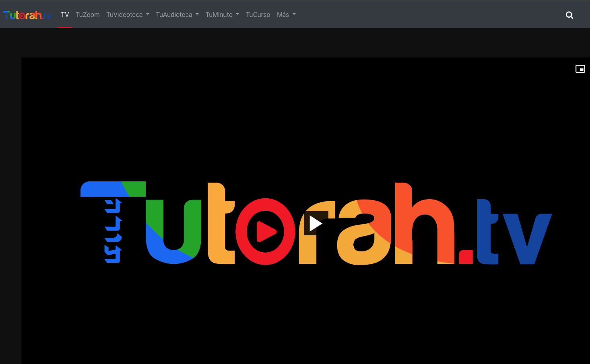
Task: Open the TuAudioteca menu
Action: (174, 14)
